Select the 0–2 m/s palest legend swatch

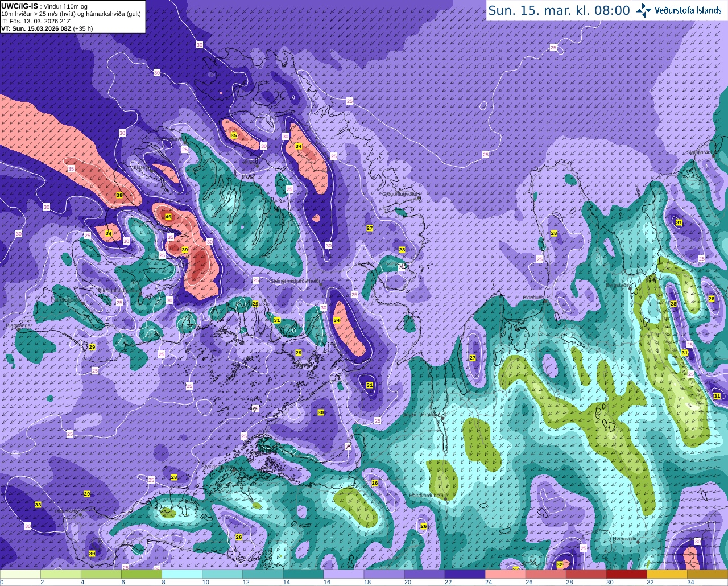pos(20,574)
